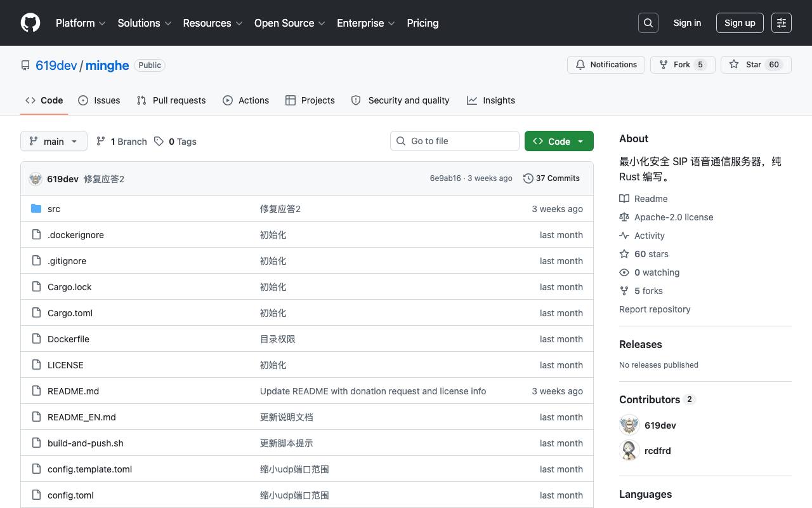812x508 pixels.
Task: Switch to the Issues tab
Action: click(99, 100)
